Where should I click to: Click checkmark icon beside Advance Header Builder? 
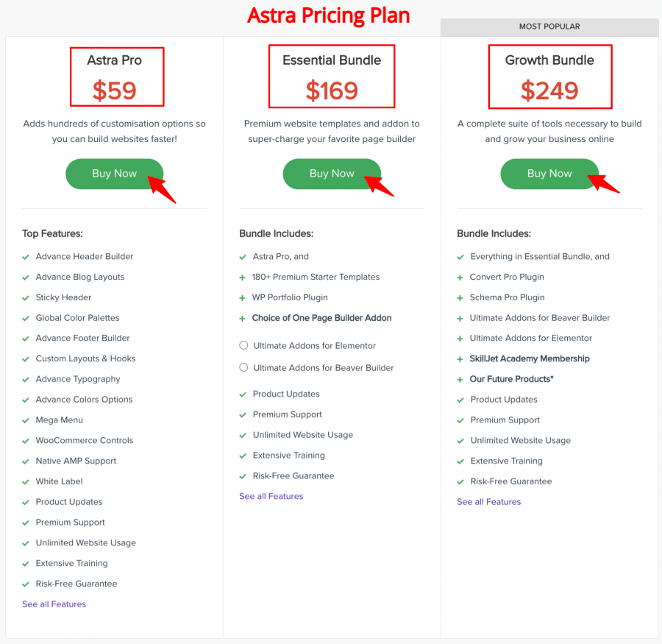click(26, 257)
